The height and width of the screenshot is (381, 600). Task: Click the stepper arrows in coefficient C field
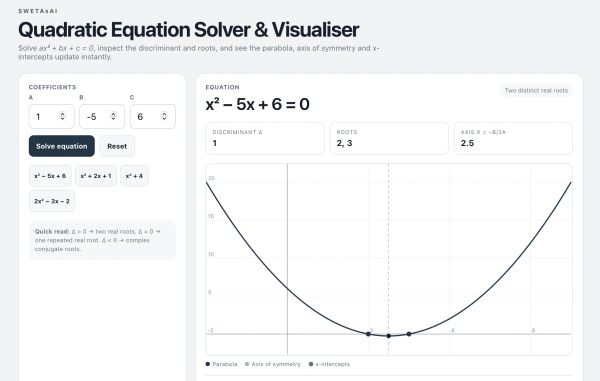tap(164, 116)
